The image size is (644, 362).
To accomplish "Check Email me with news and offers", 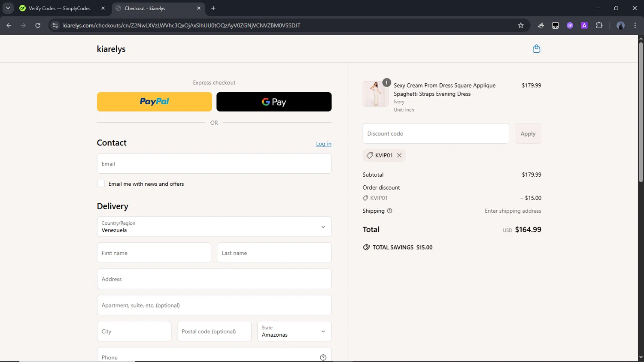I will 101,184.
